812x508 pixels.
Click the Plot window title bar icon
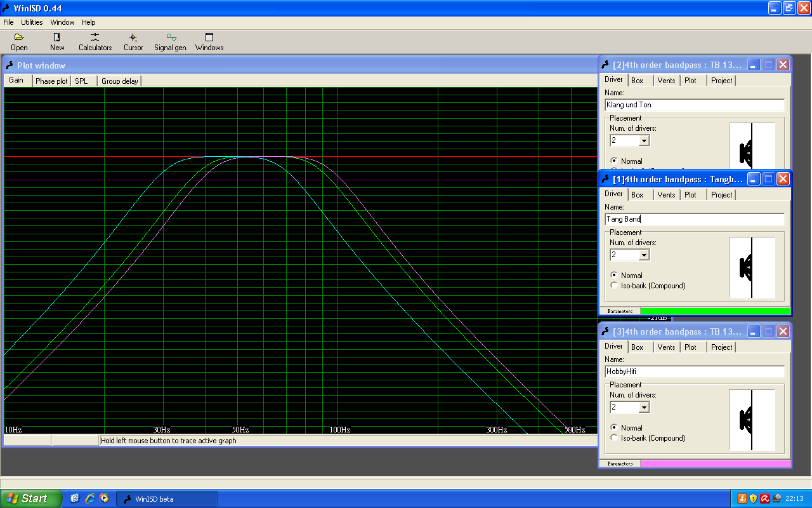tap(10, 65)
